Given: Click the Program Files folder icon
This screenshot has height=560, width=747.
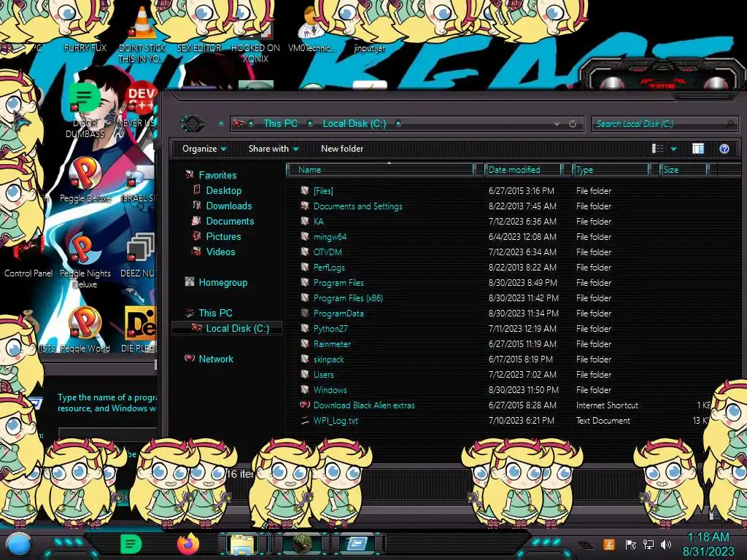Looking at the screenshot, I should pyautogui.click(x=305, y=282).
